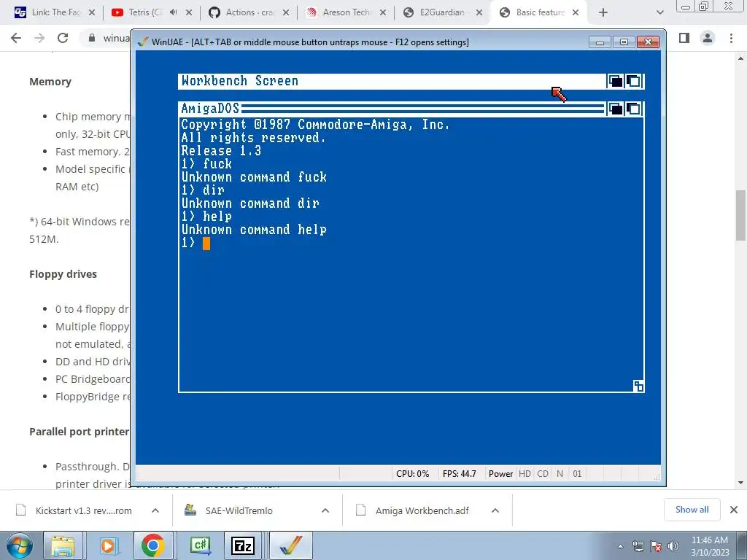Mute the Tetris tab audio icon
This screenshot has width=747, height=560.
174,12
